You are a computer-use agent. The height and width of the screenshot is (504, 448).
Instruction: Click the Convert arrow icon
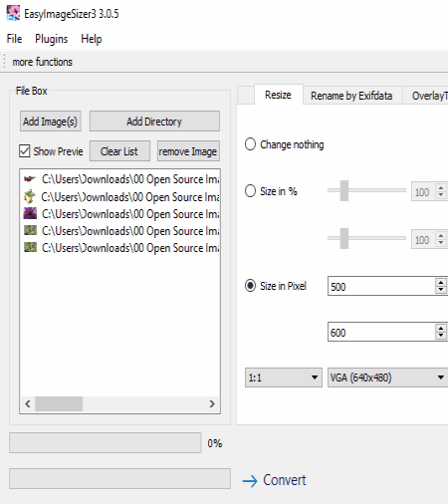250,481
